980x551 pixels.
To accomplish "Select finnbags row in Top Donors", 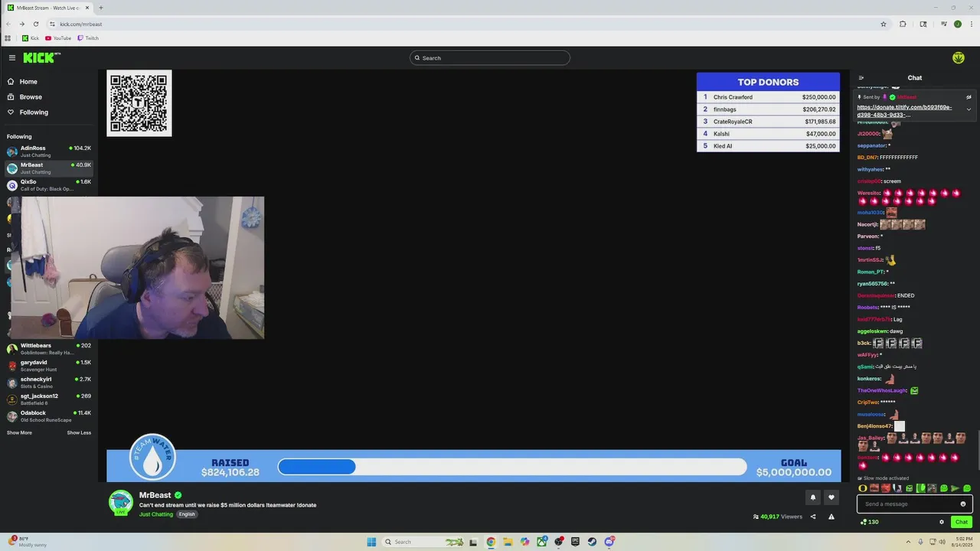I will (768, 109).
